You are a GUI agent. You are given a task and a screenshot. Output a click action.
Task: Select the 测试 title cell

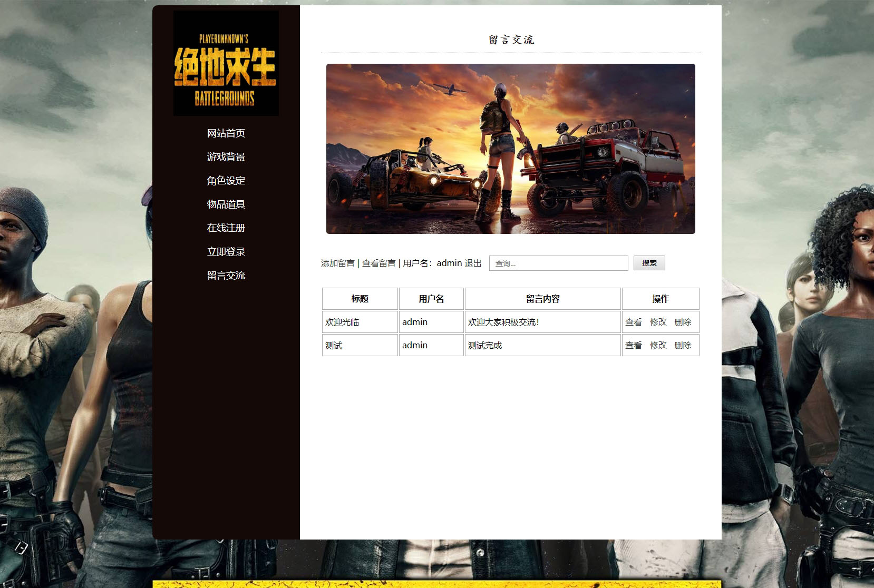pos(360,345)
